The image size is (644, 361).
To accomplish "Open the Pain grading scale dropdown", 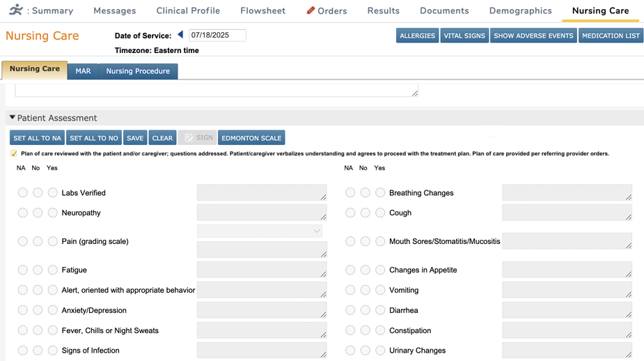I will 260,231.
